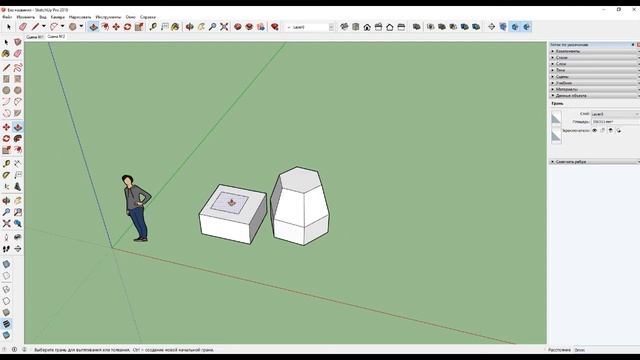Click the Площадь area value field

pyautogui.click(x=615, y=122)
